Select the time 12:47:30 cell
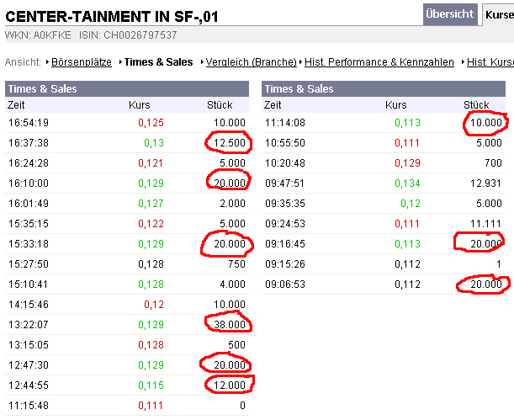 (x=29, y=365)
